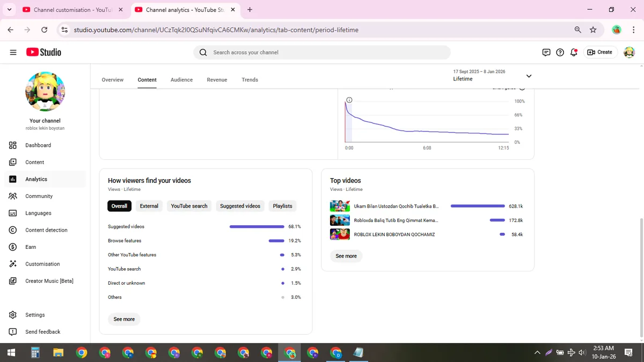Open video Ukam Bilan Ustozdan Qochib

click(396, 206)
